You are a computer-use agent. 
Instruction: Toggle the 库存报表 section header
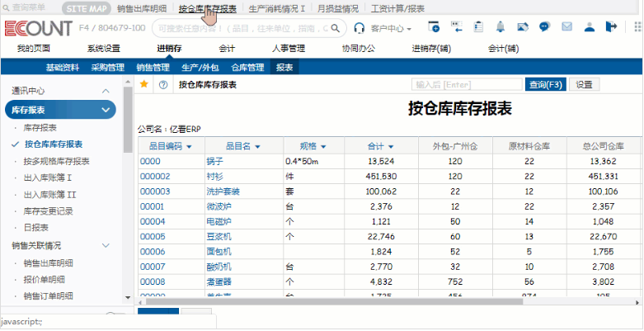click(60, 110)
